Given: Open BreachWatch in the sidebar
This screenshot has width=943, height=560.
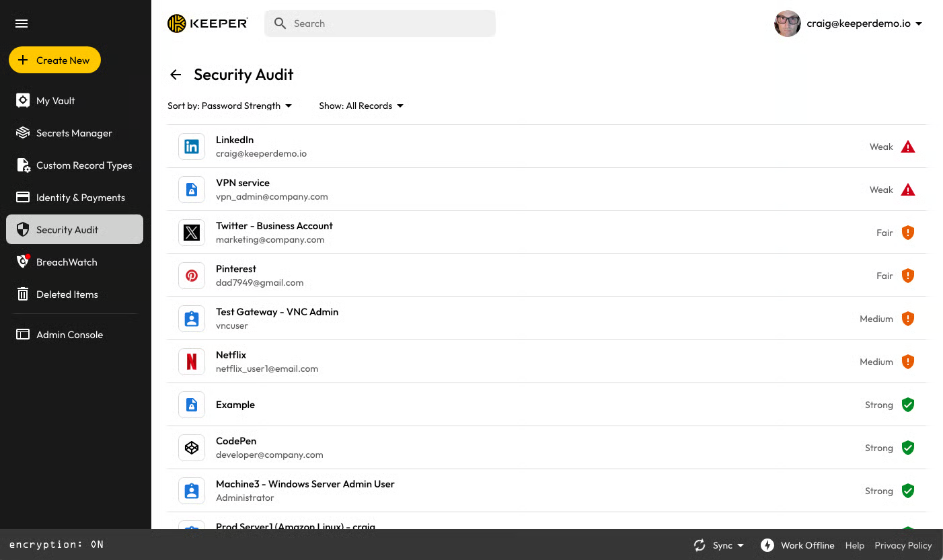Looking at the screenshot, I should point(66,262).
